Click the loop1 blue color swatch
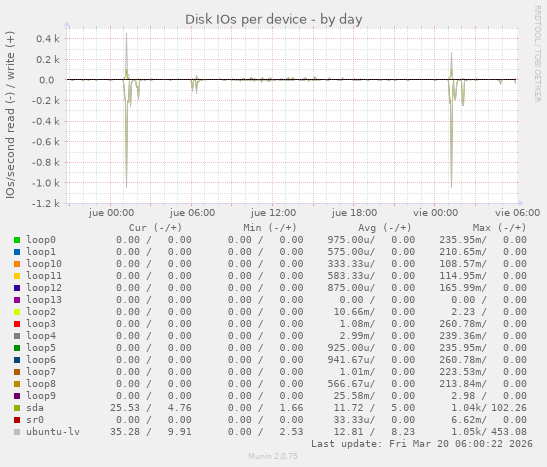547x467 pixels. point(17,252)
